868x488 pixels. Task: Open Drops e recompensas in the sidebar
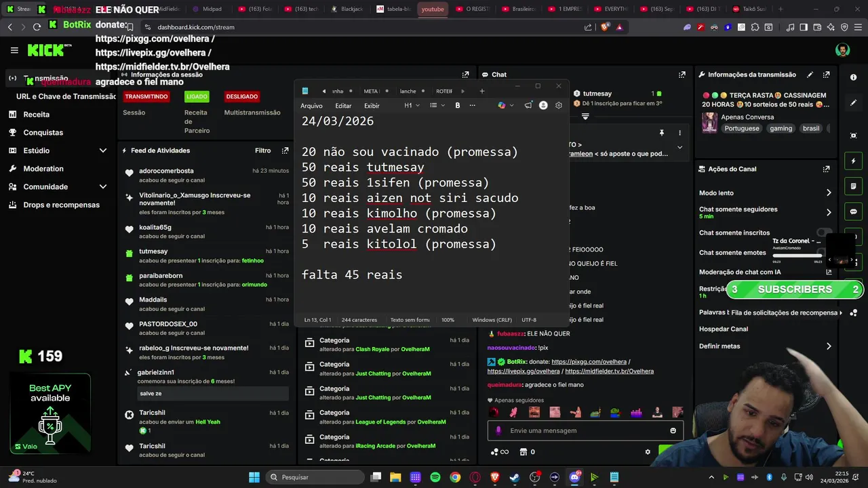pyautogui.click(x=61, y=205)
